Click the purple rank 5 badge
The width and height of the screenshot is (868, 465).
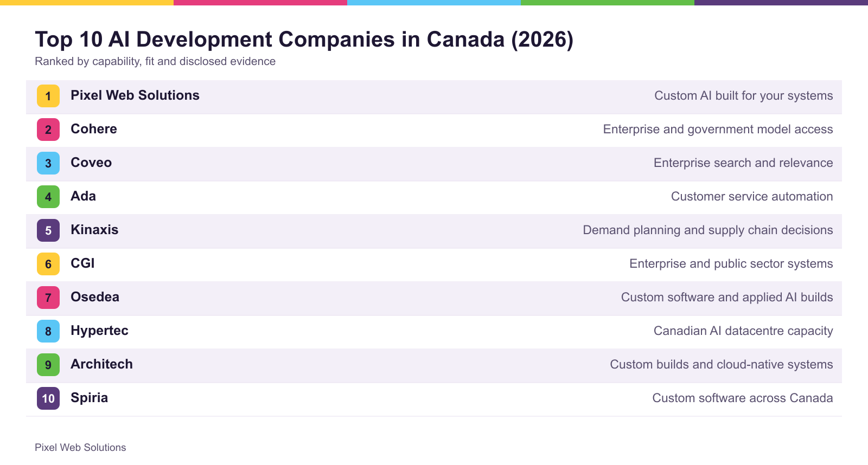pos(48,230)
